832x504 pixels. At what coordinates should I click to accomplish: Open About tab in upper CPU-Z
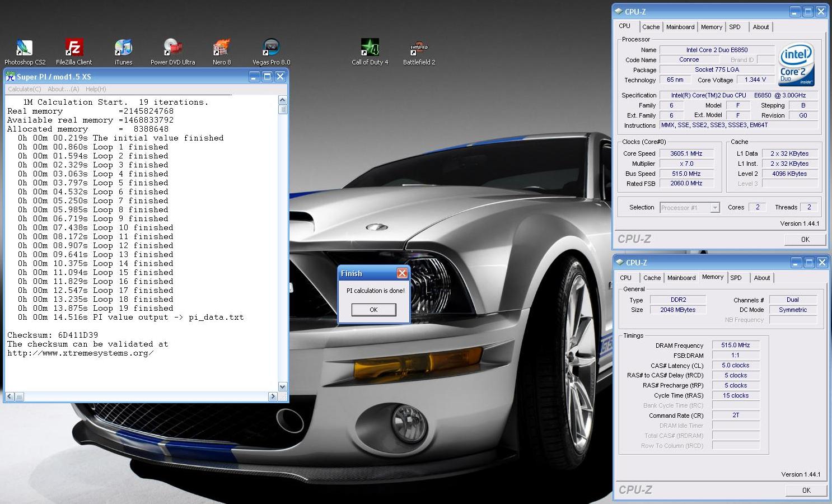pos(760,27)
